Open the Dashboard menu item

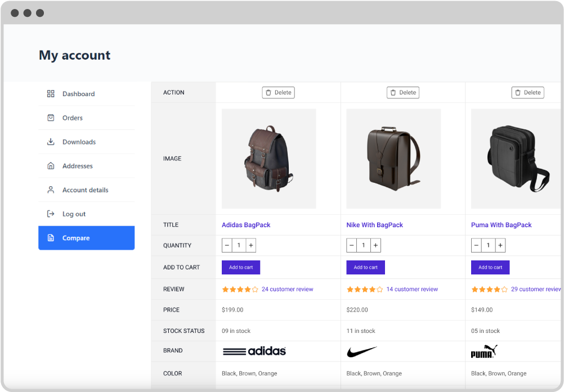click(86, 94)
